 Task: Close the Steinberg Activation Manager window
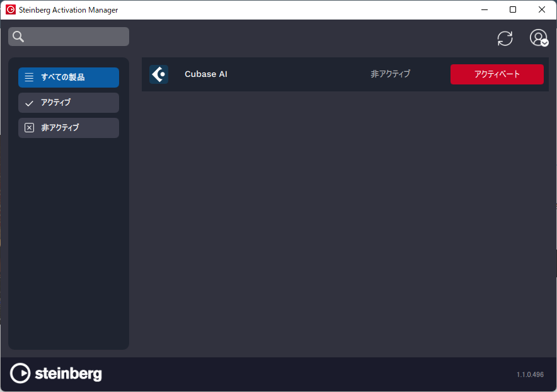(542, 9)
